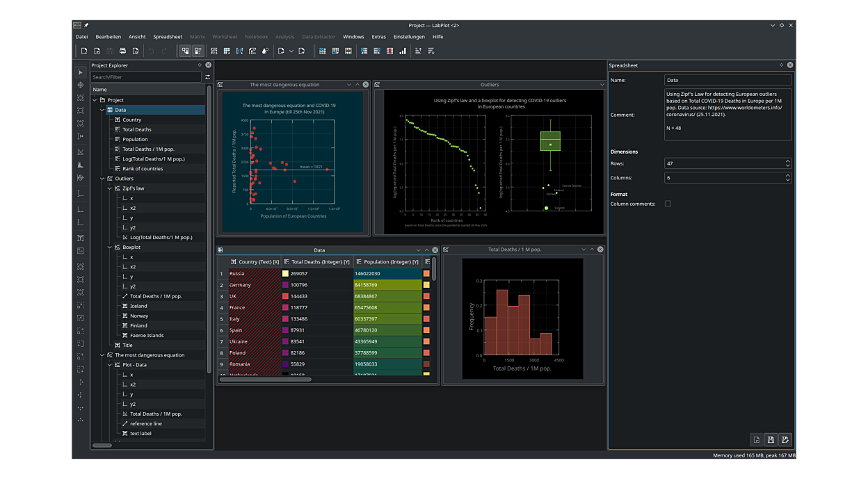Open the dropdown arrow beside the import toolbar icon
868x488 pixels.
291,51
